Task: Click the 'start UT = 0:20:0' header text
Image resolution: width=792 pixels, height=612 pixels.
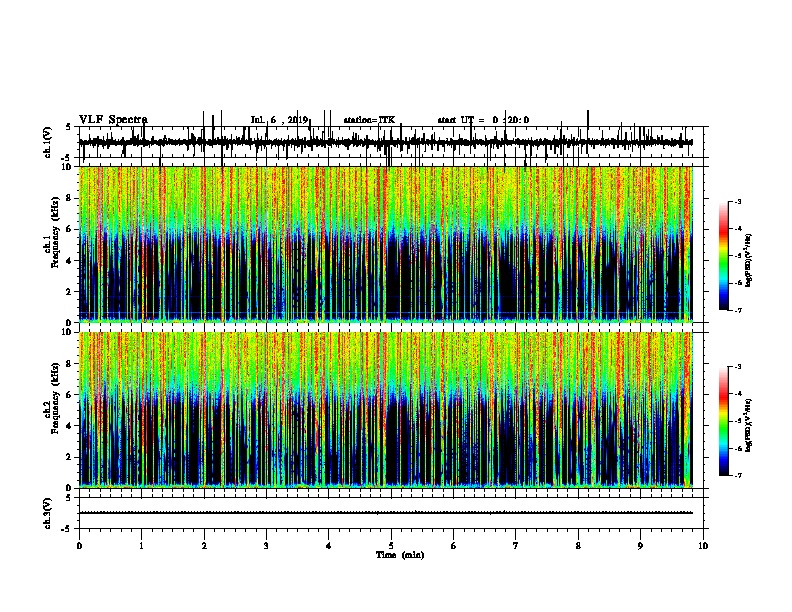Action: click(x=483, y=120)
